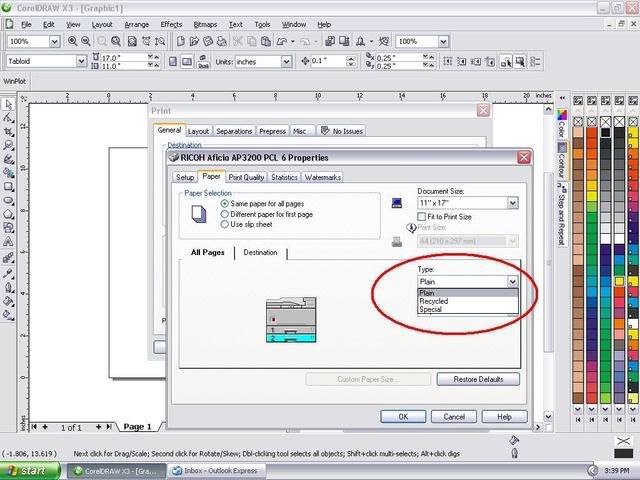640x480 pixels.
Task: Select the Freehand tool in toolbox
Action: coord(8,159)
